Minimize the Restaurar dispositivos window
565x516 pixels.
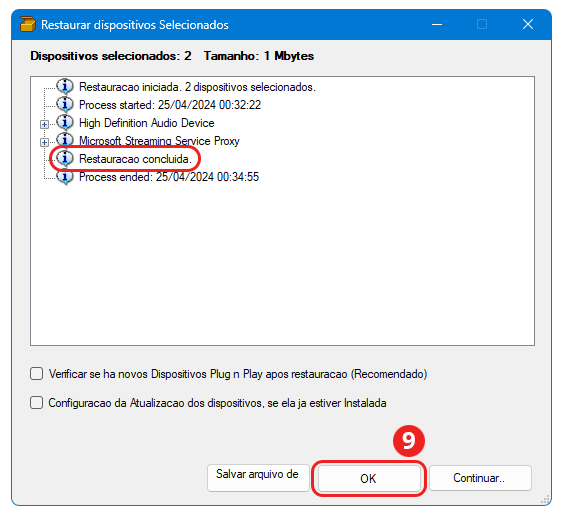click(x=437, y=25)
